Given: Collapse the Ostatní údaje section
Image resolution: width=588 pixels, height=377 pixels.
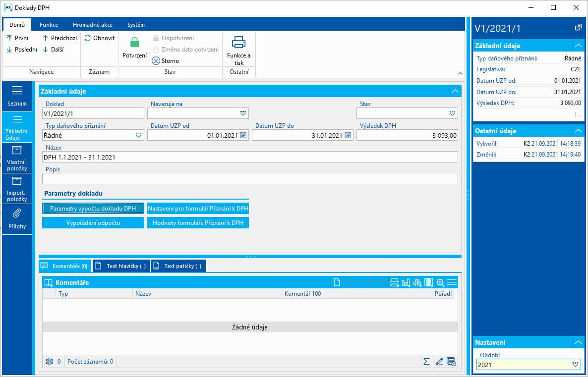Looking at the screenshot, I should (578, 131).
